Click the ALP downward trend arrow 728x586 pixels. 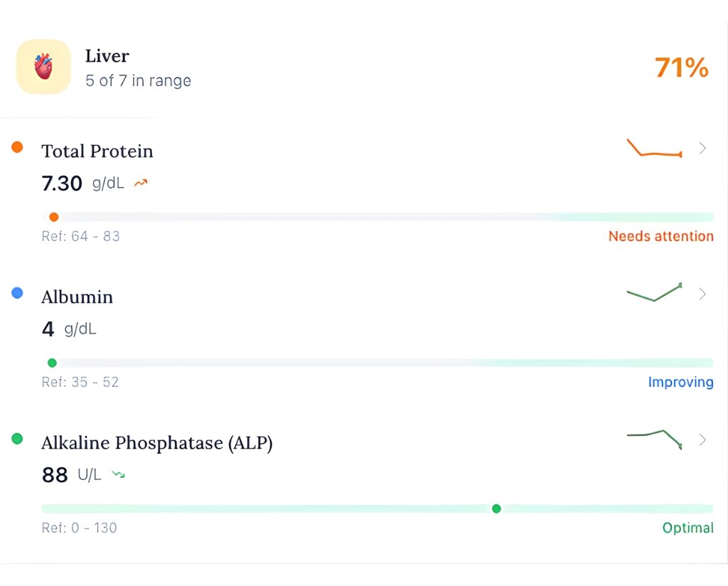(119, 474)
